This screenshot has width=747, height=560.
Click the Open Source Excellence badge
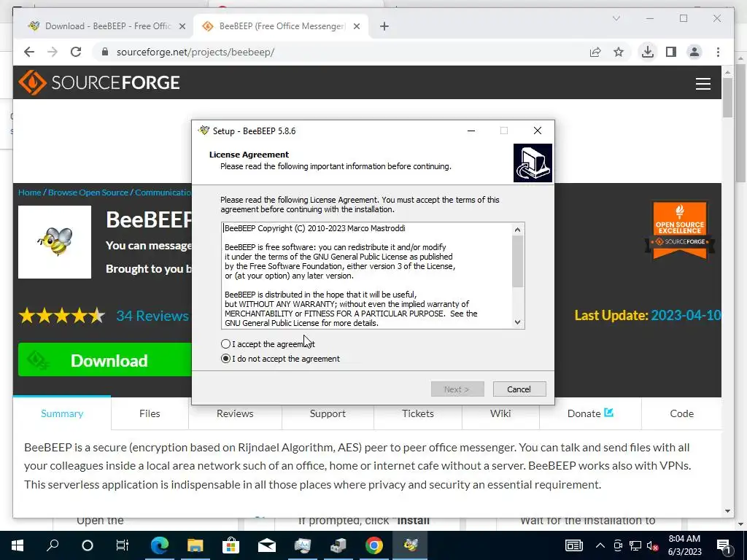point(679,230)
